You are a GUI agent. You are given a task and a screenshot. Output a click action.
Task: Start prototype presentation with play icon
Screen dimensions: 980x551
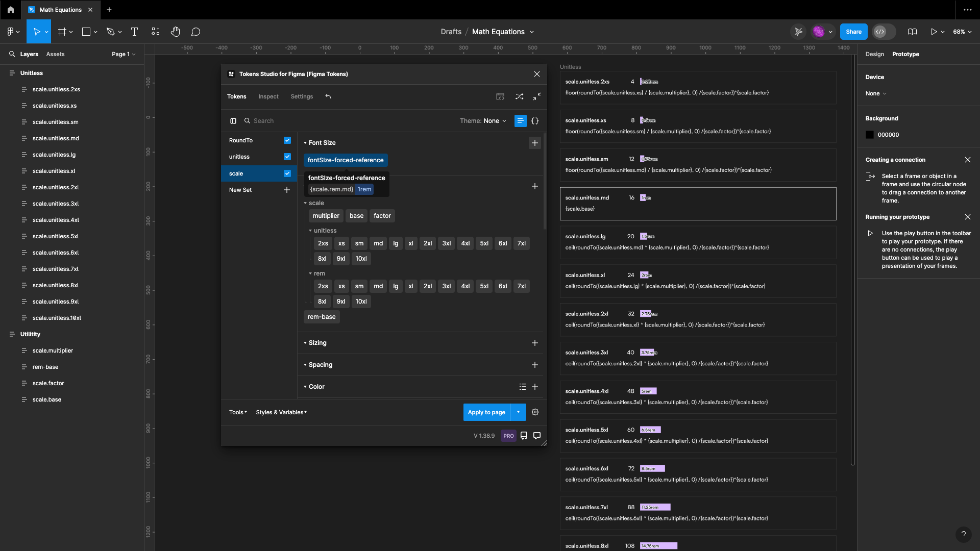click(x=934, y=32)
